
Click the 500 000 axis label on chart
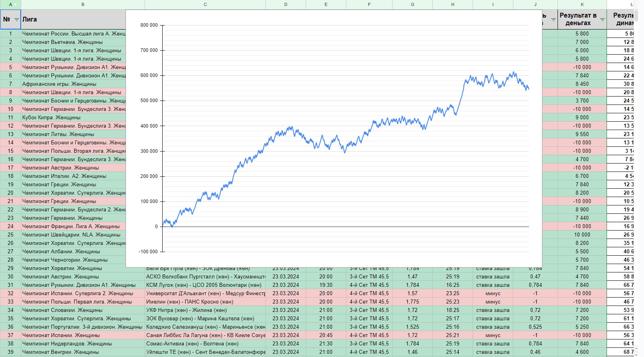[x=149, y=101]
